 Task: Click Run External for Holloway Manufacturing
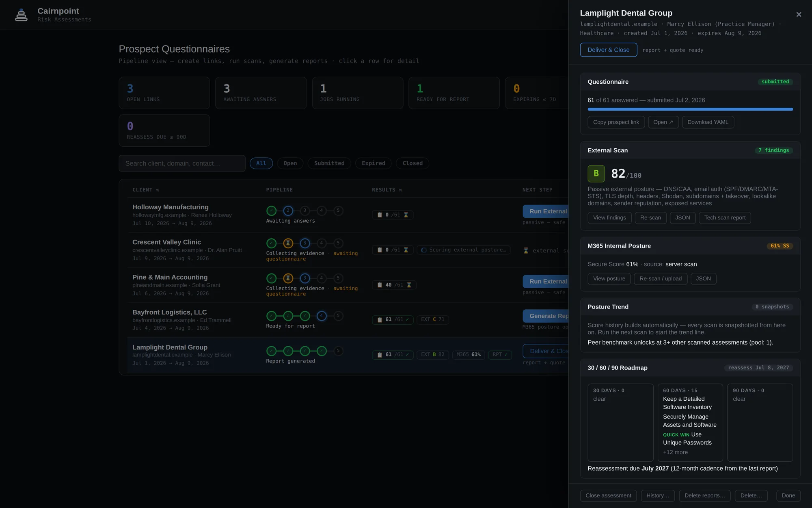point(546,211)
